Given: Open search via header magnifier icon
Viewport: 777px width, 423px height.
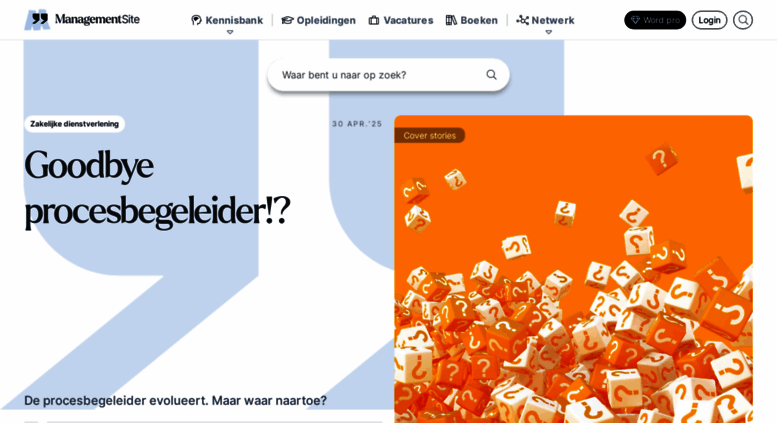Looking at the screenshot, I should (743, 20).
